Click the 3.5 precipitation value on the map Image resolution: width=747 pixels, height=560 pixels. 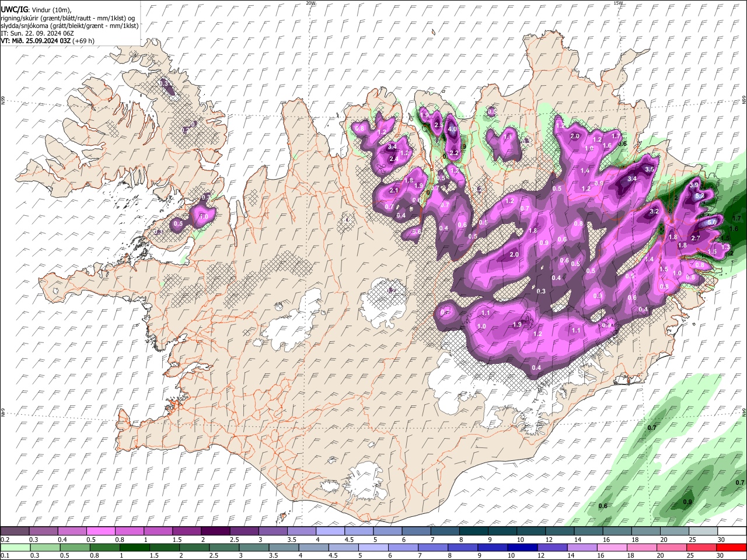650,169
